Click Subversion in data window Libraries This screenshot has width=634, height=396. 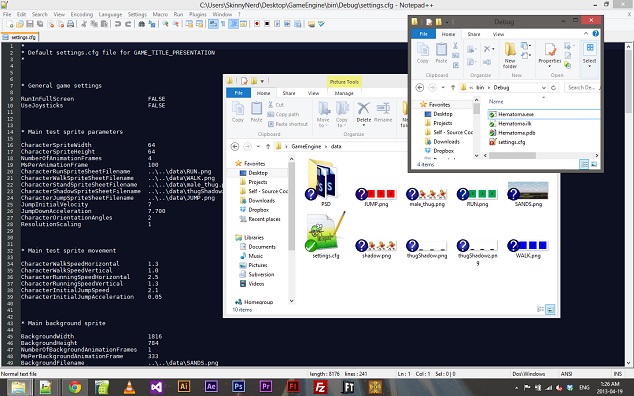pos(257,274)
